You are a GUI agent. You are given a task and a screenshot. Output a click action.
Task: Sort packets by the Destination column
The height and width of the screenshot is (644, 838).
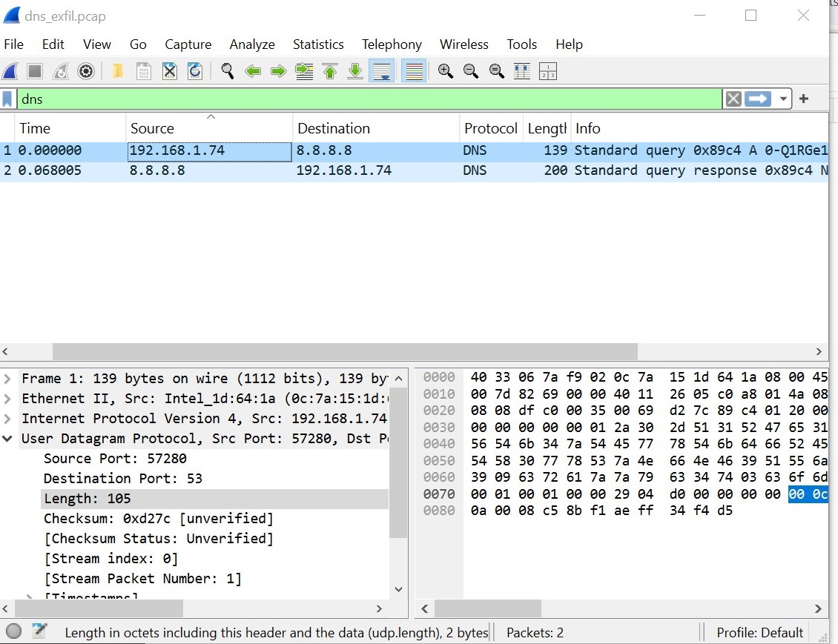coord(376,128)
